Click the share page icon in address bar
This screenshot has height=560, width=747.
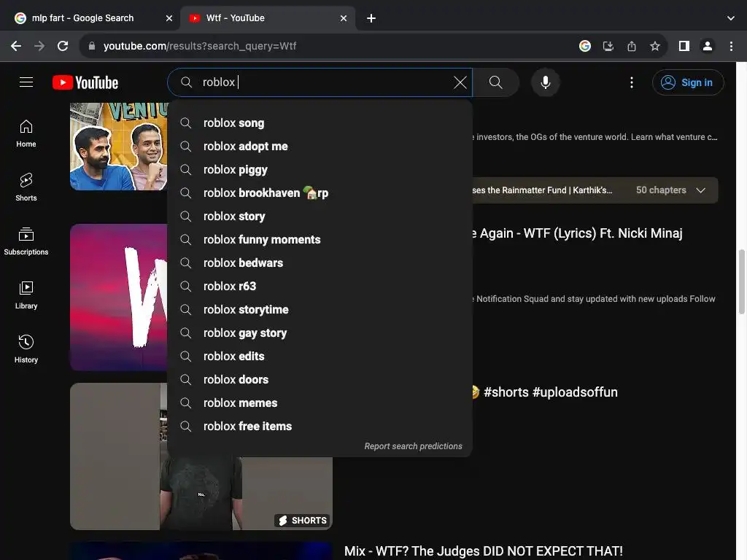(x=632, y=46)
